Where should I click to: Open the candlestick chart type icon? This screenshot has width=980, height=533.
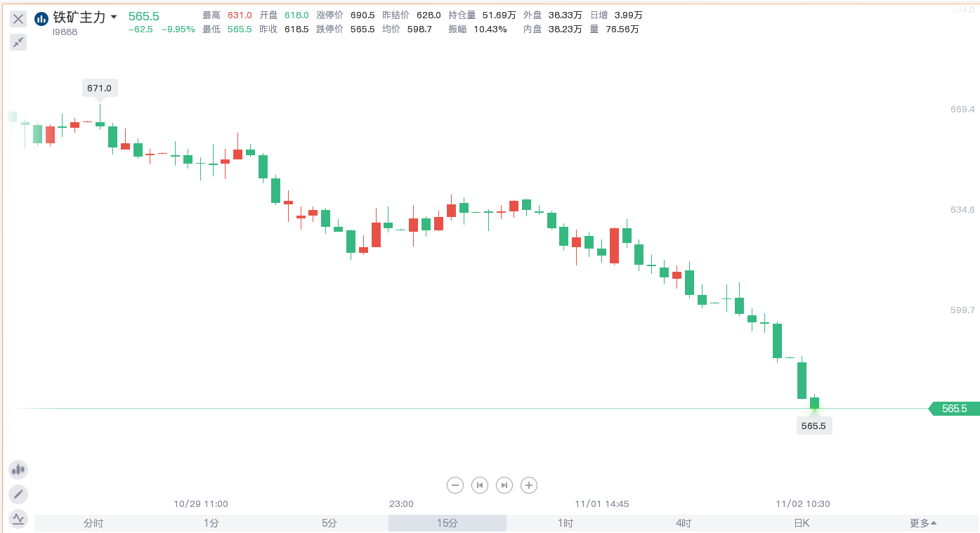tap(18, 469)
